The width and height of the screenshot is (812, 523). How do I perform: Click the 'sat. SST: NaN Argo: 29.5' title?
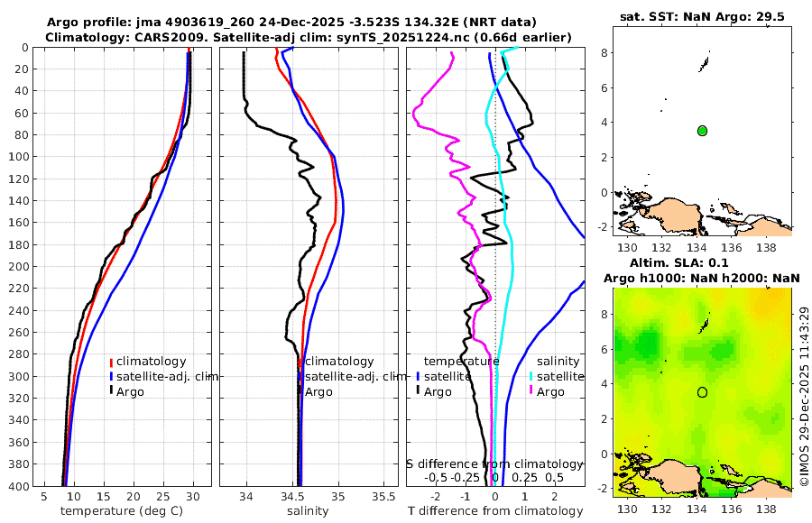702,17
